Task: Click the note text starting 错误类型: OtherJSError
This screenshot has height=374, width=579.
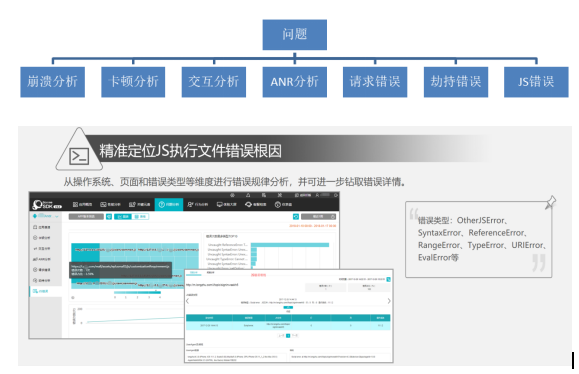Action: [x=482, y=239]
